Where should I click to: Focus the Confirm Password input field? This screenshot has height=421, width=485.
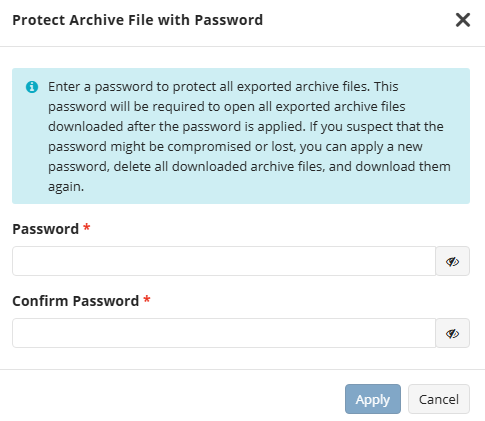coord(224,333)
